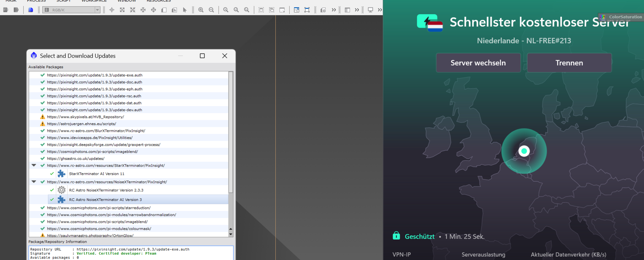This screenshot has width=644, height=260.
Task: Select the pointer arrow tool in toolbar
Action: point(184,10)
